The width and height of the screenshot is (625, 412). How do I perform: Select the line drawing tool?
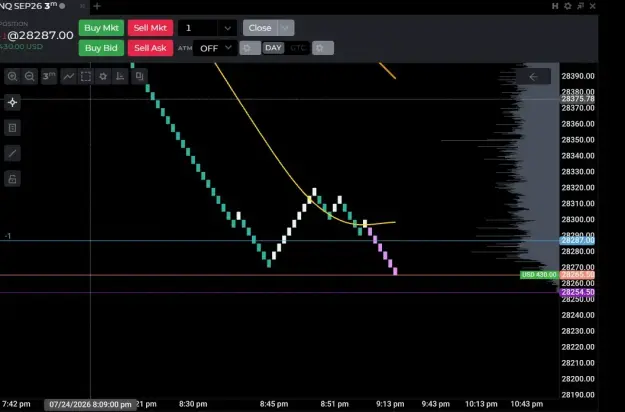coord(12,153)
